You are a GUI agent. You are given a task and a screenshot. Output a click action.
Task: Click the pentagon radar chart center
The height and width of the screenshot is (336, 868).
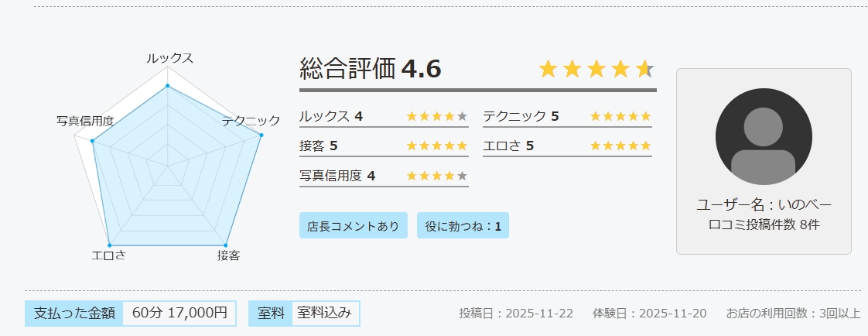coord(168,164)
